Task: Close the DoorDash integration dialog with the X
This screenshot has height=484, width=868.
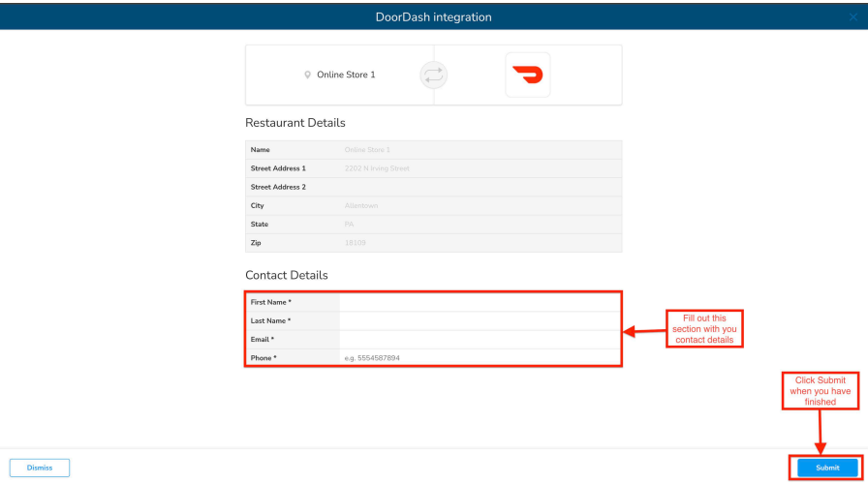Action: (852, 17)
